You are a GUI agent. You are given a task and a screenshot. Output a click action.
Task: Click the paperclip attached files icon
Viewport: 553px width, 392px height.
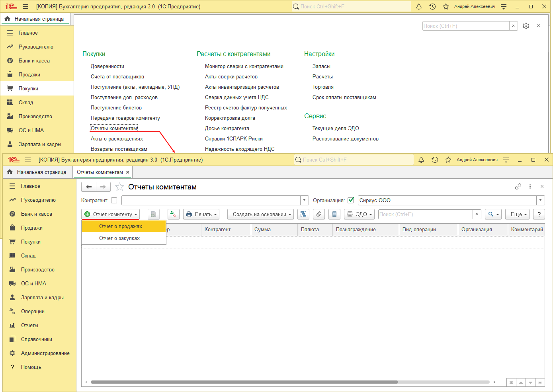point(319,214)
